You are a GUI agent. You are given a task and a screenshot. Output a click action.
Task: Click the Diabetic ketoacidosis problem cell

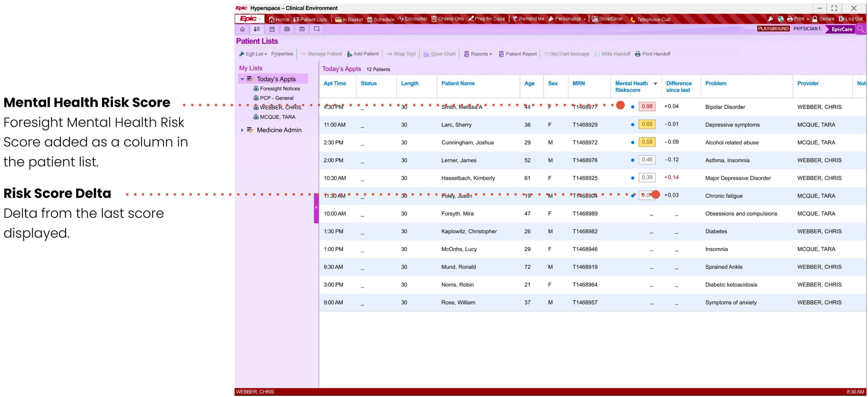pyautogui.click(x=731, y=285)
